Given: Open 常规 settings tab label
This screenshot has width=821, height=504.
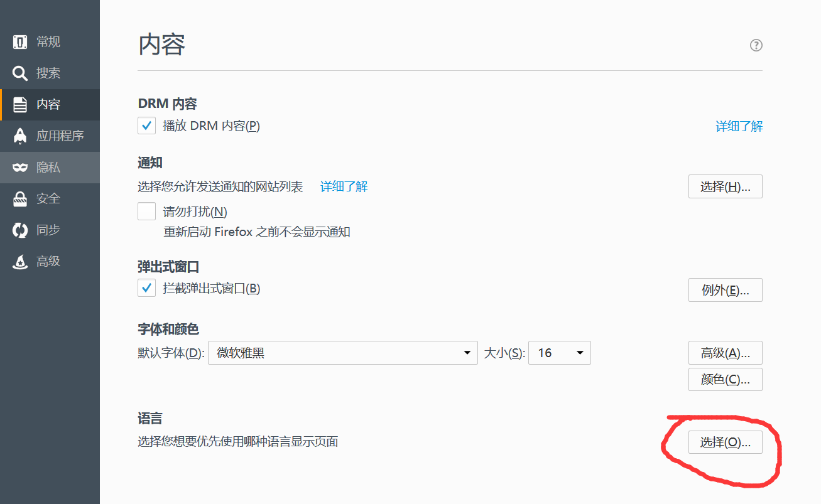Looking at the screenshot, I should 48,42.
